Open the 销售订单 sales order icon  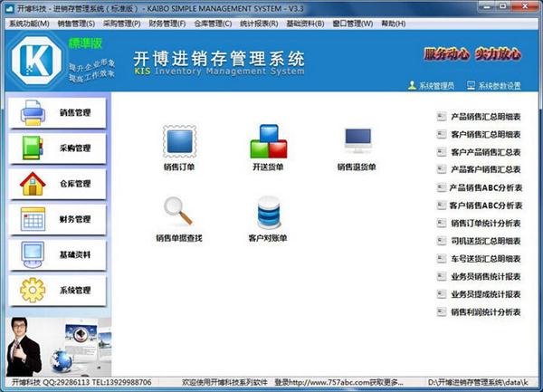coord(179,142)
